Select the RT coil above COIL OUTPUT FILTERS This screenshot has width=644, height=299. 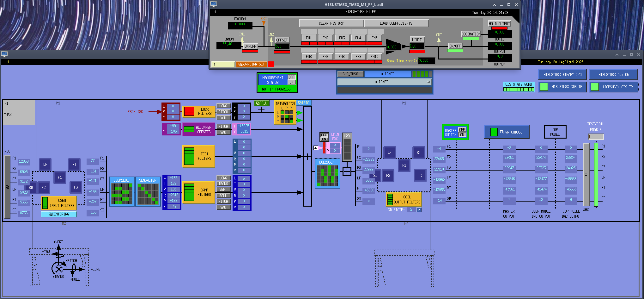(x=419, y=153)
